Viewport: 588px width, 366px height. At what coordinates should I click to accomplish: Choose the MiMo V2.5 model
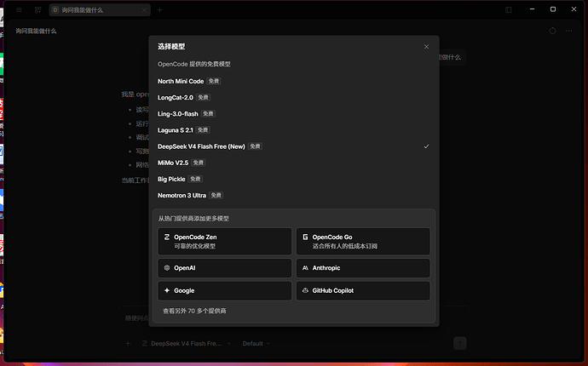coord(294,163)
